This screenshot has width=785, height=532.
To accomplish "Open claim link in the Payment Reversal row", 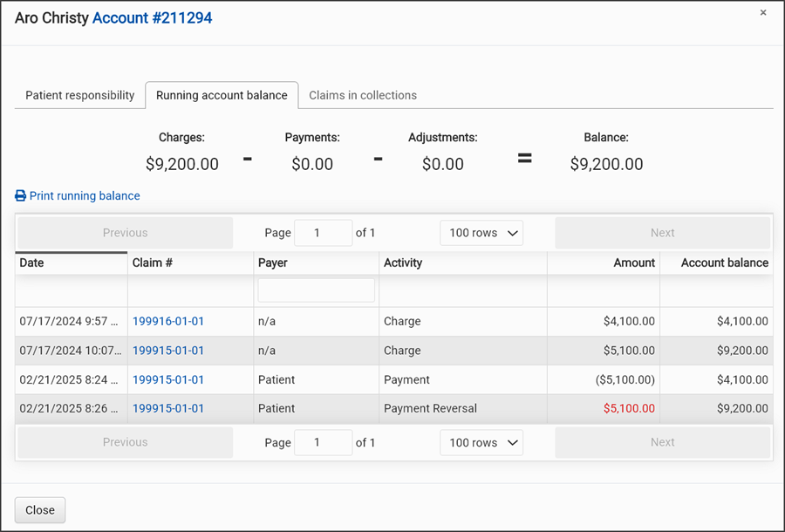I will pyautogui.click(x=168, y=408).
